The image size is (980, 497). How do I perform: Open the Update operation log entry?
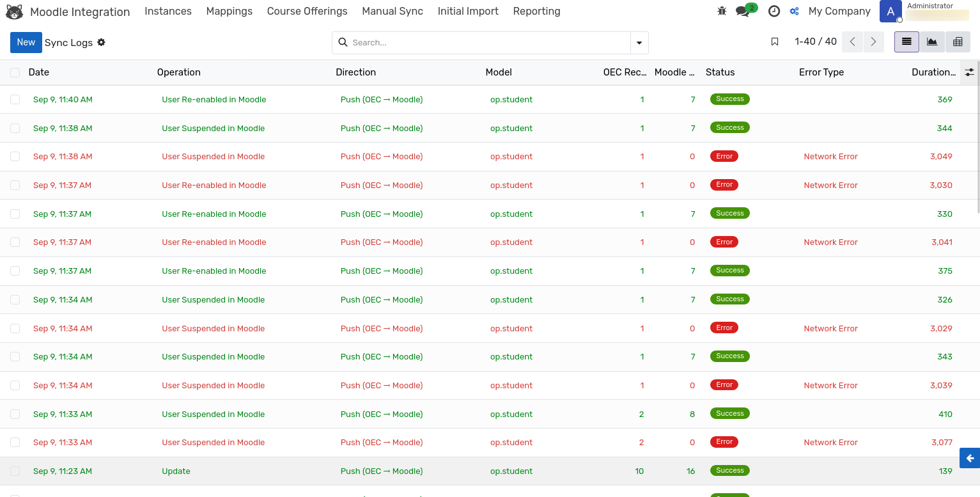176,471
